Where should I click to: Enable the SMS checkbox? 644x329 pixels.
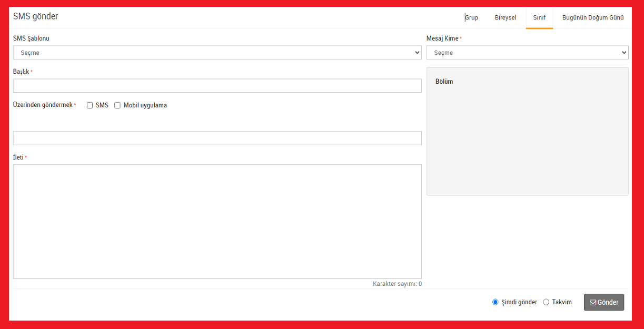pyautogui.click(x=90, y=105)
